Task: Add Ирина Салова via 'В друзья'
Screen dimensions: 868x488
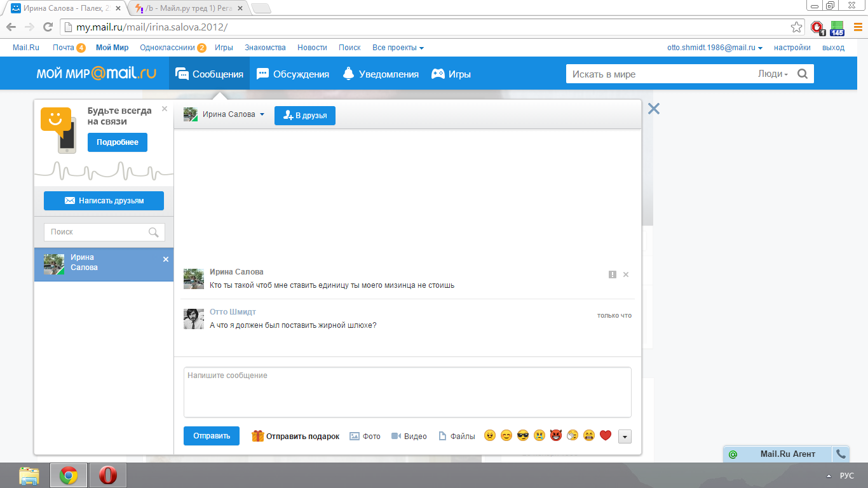Action: (x=305, y=115)
